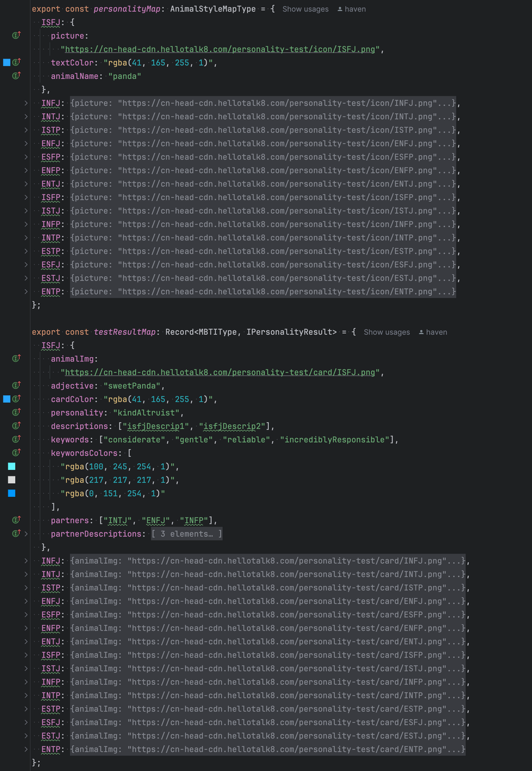Click the gutter marker beside the picture property
This screenshot has height=771, width=532.
[16, 36]
